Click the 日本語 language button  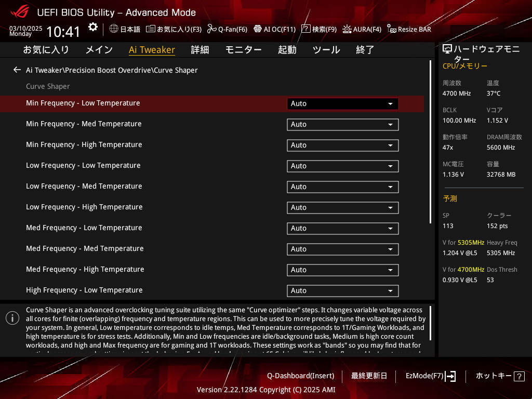pyautogui.click(x=130, y=29)
